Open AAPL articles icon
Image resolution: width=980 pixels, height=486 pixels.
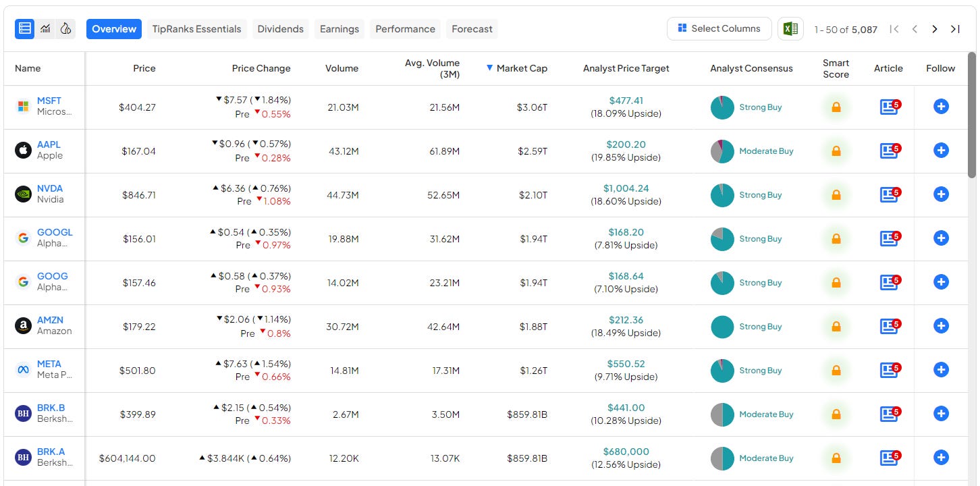point(890,151)
